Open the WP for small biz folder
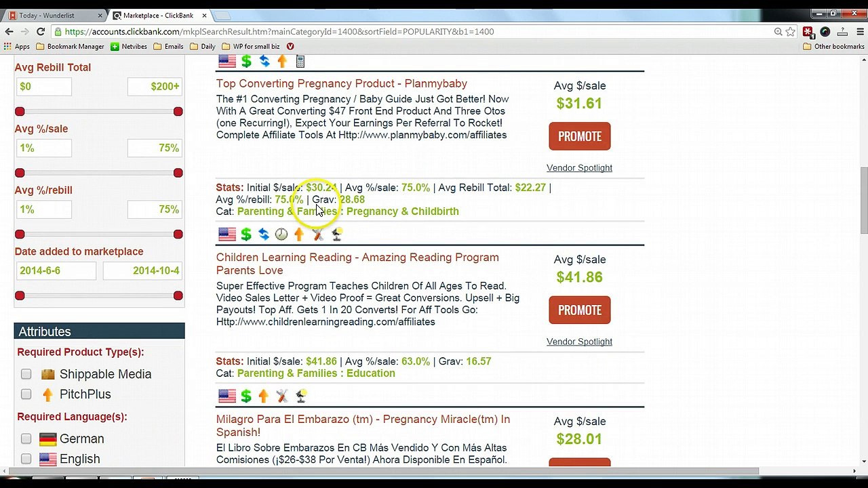The height and width of the screenshot is (488, 868). point(250,46)
